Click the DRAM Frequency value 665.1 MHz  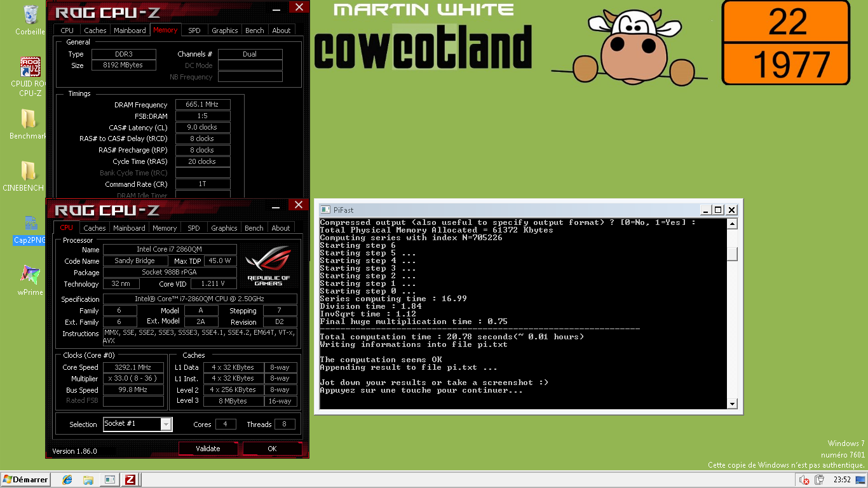coord(203,105)
